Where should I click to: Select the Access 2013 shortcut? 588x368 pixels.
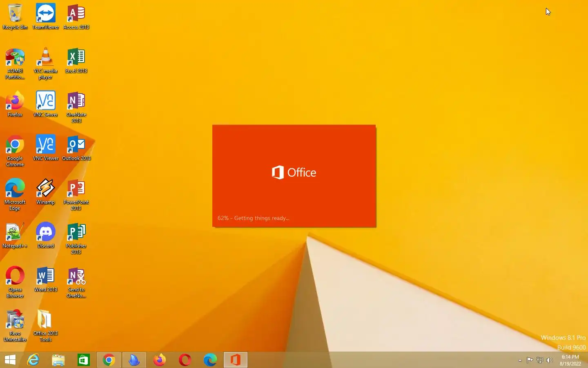76,17
